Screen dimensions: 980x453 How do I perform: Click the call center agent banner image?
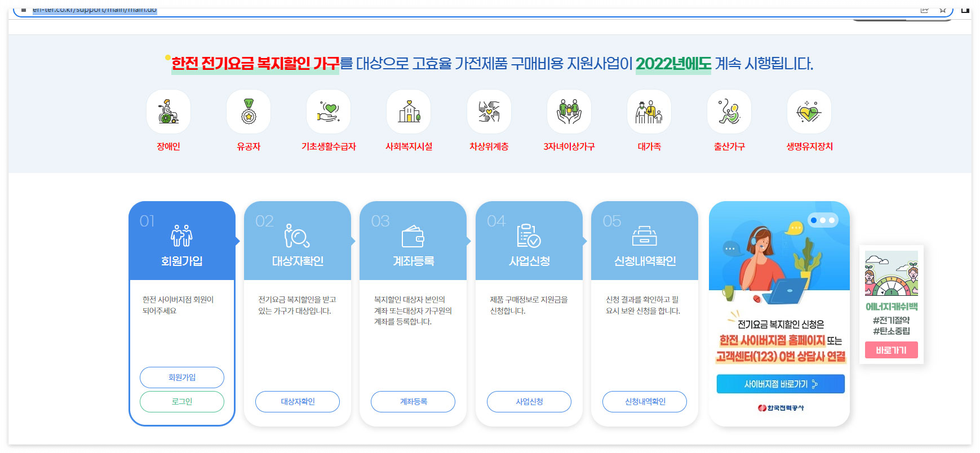pyautogui.click(x=779, y=254)
